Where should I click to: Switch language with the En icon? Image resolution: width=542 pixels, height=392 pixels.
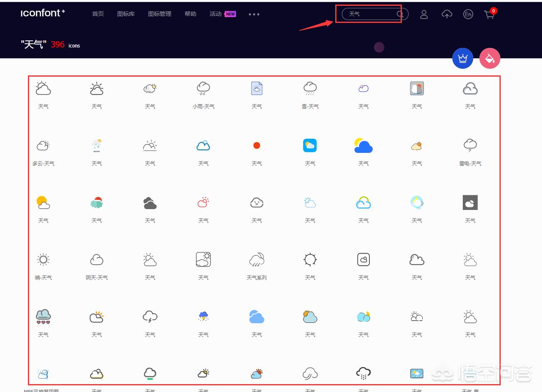click(x=468, y=14)
